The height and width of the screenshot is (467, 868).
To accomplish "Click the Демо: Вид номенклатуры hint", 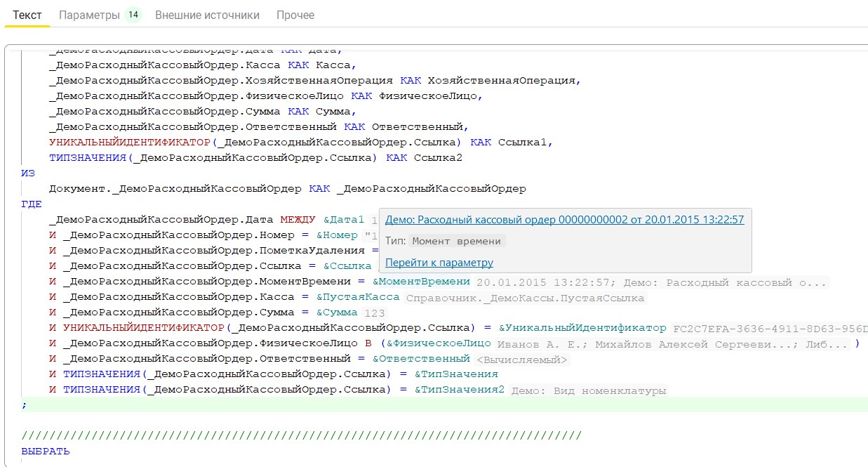I will tap(589, 390).
